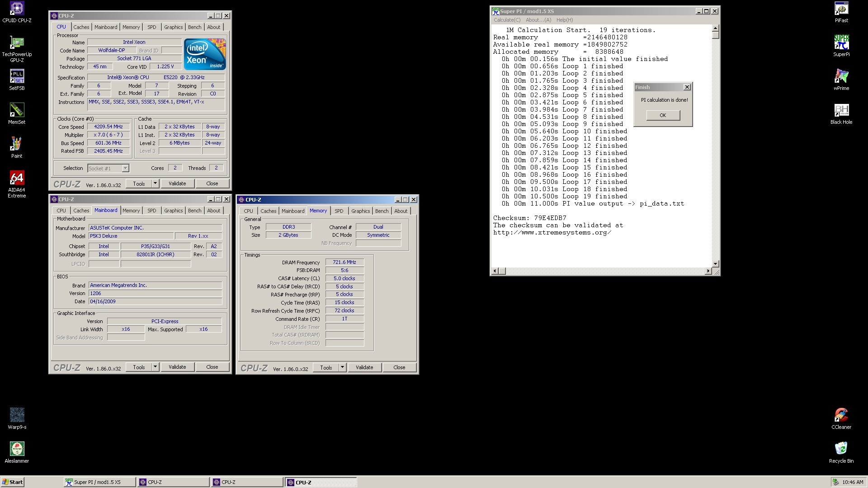
Task: Click the title bar icon of the CPU-Z Memory window
Action: click(x=241, y=200)
